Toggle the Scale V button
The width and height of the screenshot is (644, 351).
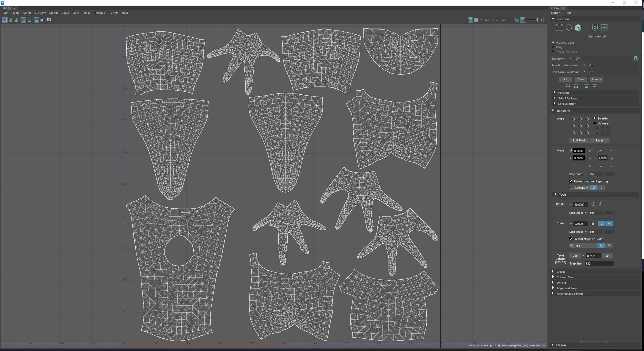pyautogui.click(x=609, y=224)
